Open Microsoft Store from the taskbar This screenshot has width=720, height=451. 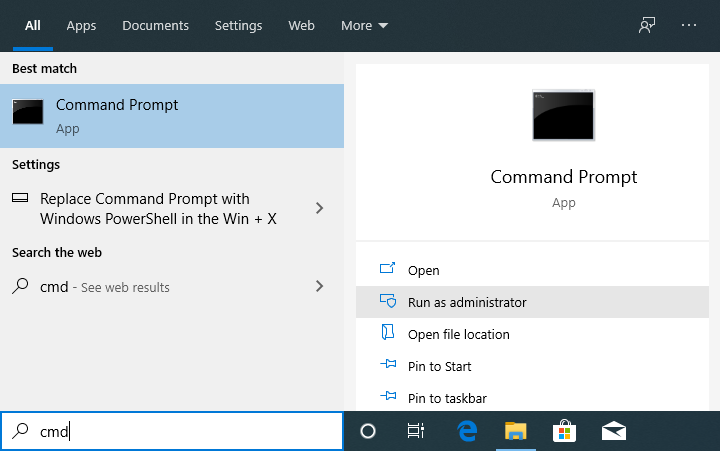pyautogui.click(x=564, y=431)
